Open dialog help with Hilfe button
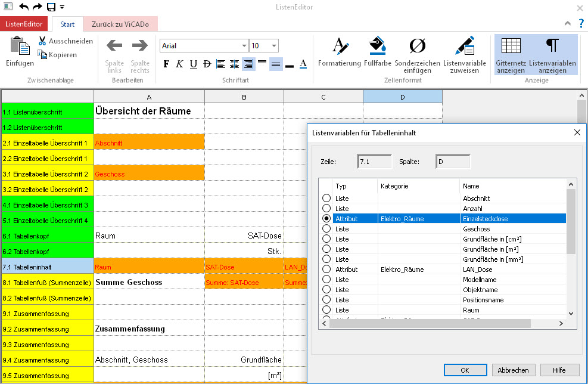588x384 pixels. pos(559,370)
